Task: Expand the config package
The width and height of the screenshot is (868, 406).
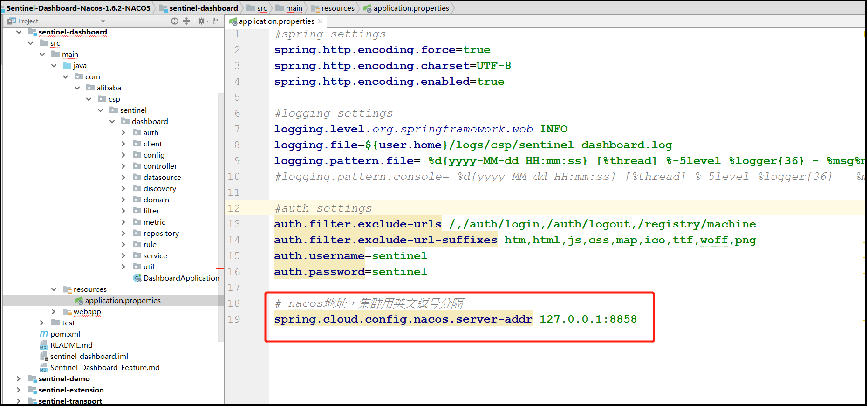Action: tap(123, 155)
